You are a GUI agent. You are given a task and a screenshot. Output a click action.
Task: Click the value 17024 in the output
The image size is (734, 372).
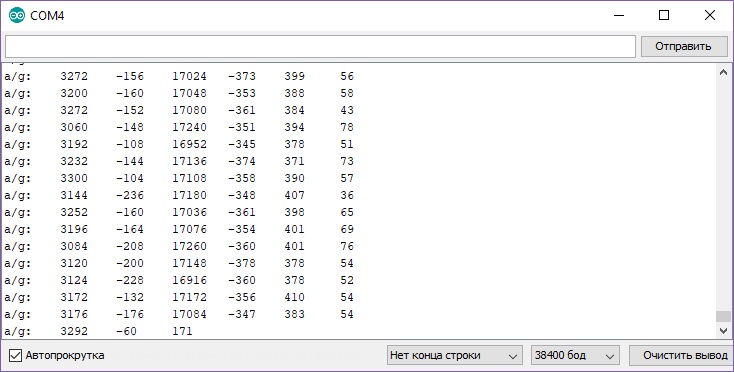[189, 76]
